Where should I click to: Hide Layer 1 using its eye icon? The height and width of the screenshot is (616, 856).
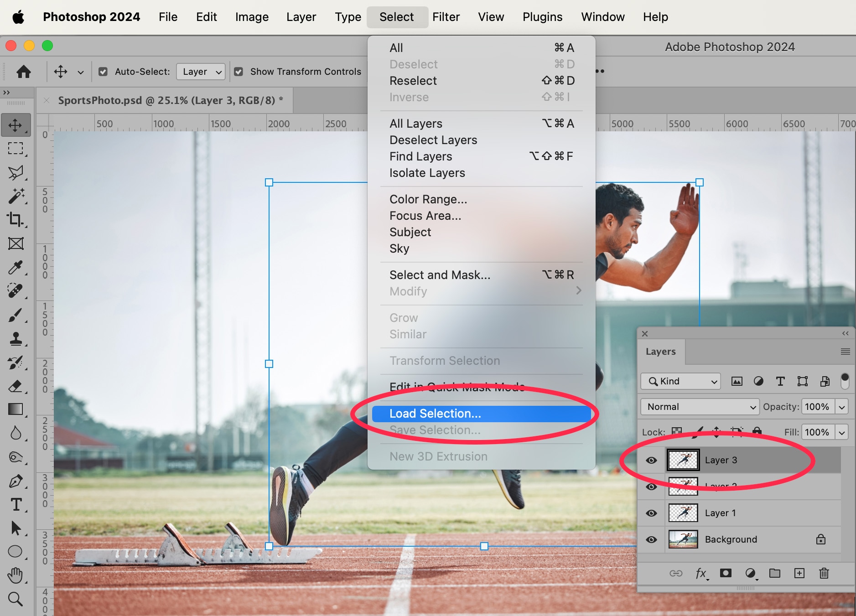click(x=651, y=513)
